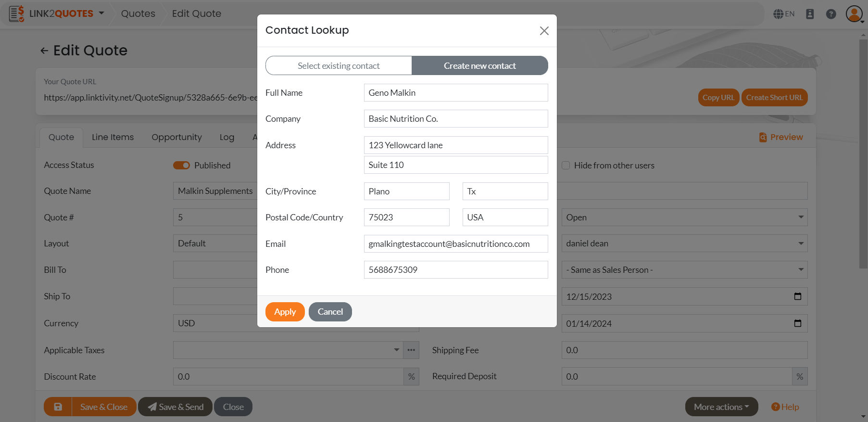Go back using Edit Quote arrow
868x422 pixels.
(44, 51)
